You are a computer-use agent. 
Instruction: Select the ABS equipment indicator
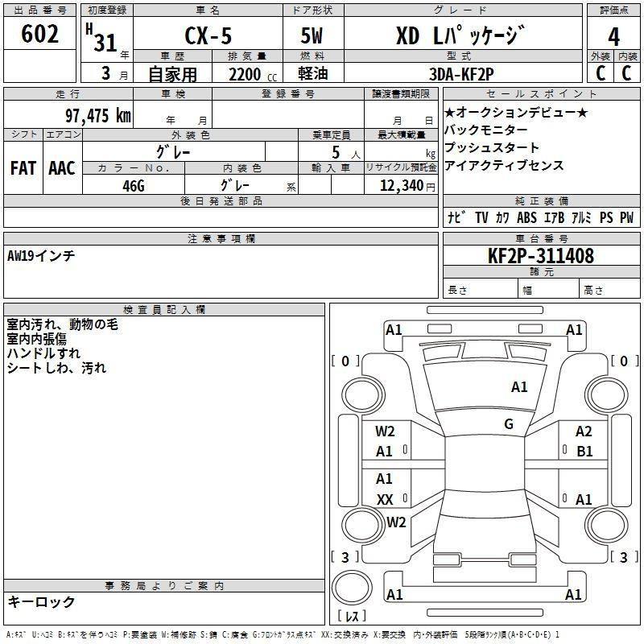526,217
